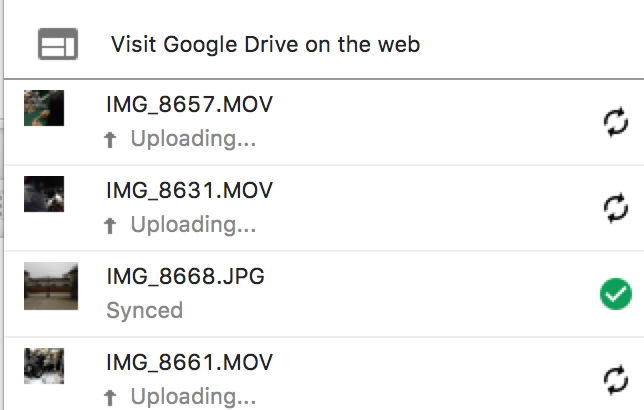Image resolution: width=644 pixels, height=410 pixels.
Task: Select the IMG_8668.JPG thumbnail preview
Action: click(x=51, y=287)
